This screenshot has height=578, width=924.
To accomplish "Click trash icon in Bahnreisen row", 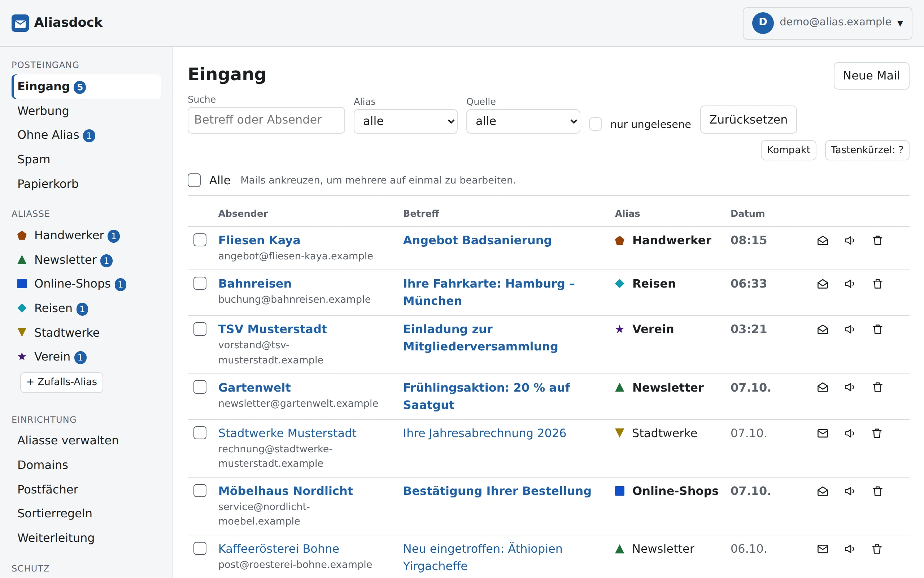I will (x=877, y=284).
